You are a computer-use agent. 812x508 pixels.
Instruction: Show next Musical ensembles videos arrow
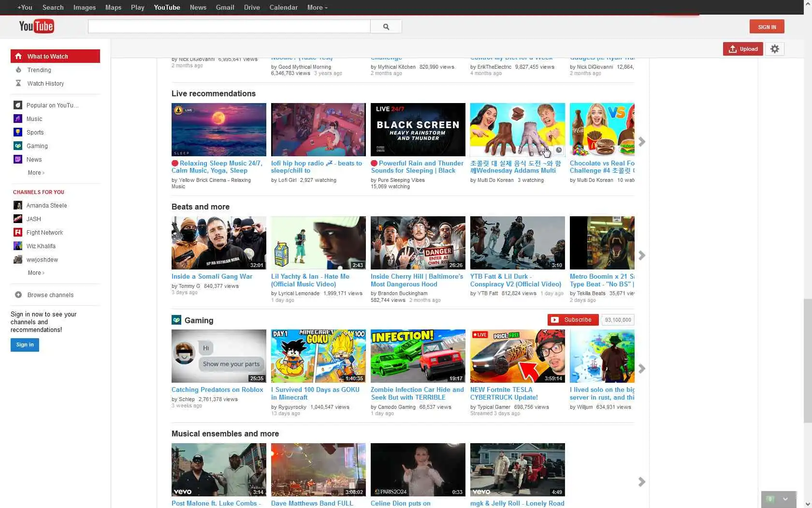642,482
